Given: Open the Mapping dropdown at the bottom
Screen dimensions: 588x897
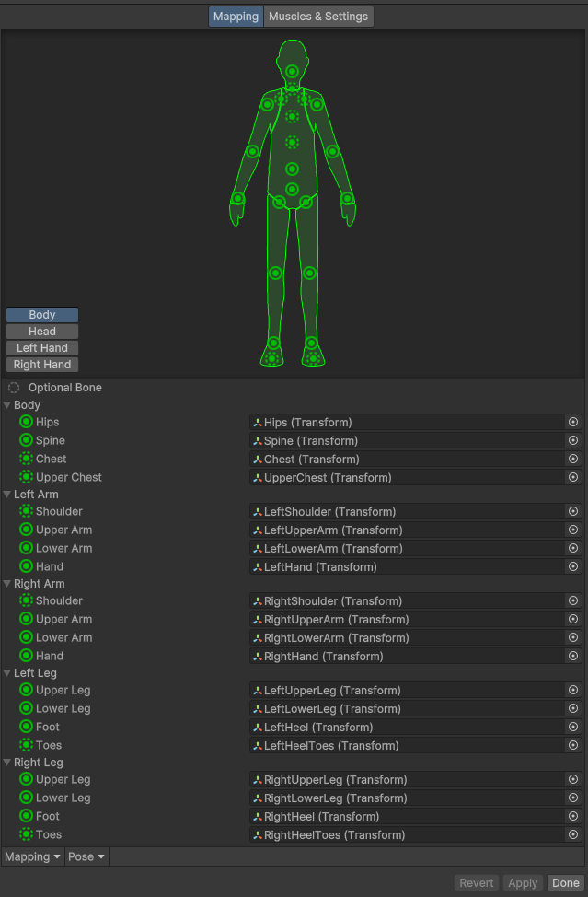Looking at the screenshot, I should [32, 856].
